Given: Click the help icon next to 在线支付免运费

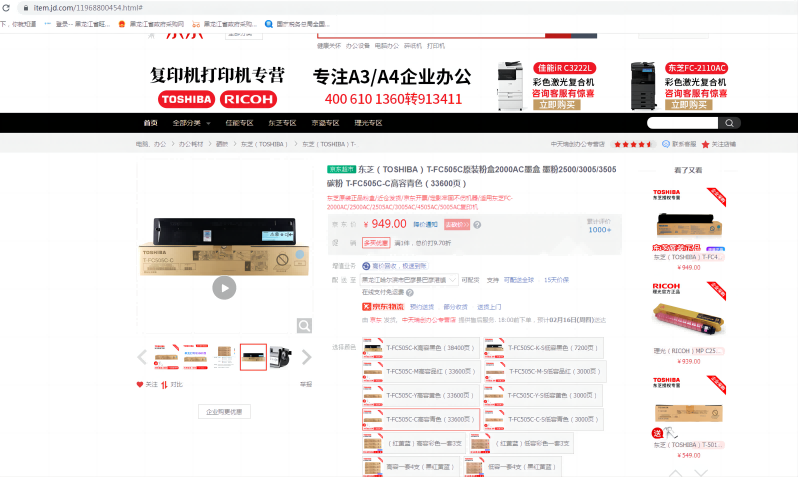Looking at the screenshot, I should click(410, 293).
